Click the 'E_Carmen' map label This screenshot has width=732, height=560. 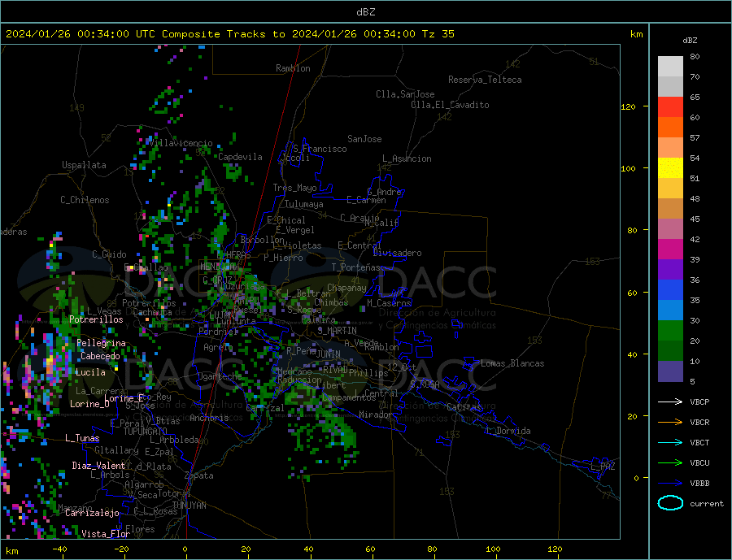[x=367, y=200]
